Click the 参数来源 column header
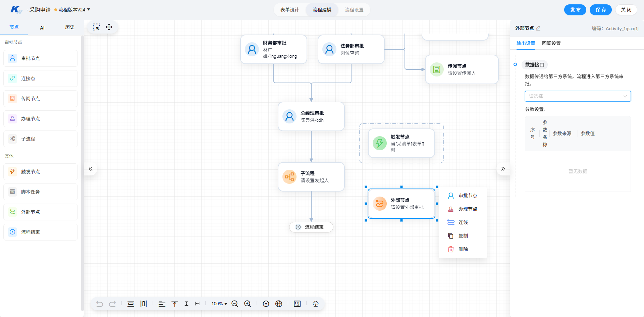Viewport: 644px width, 317px height. click(562, 134)
